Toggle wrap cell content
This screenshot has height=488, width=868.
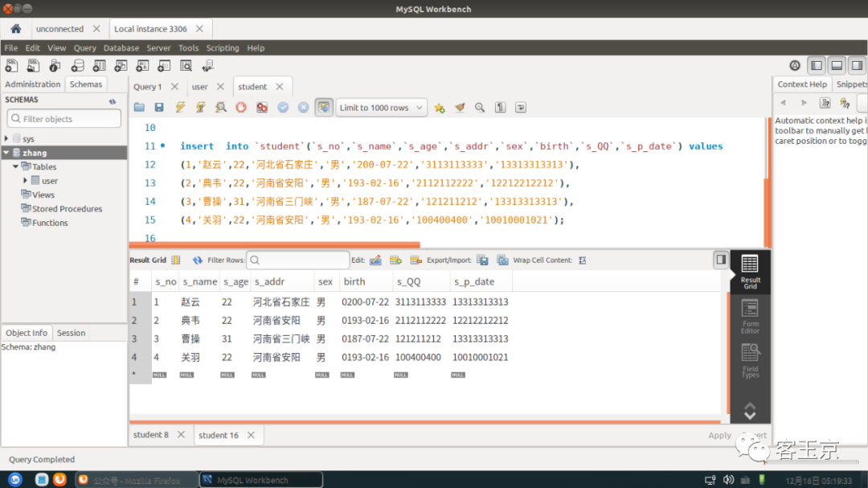pos(583,260)
